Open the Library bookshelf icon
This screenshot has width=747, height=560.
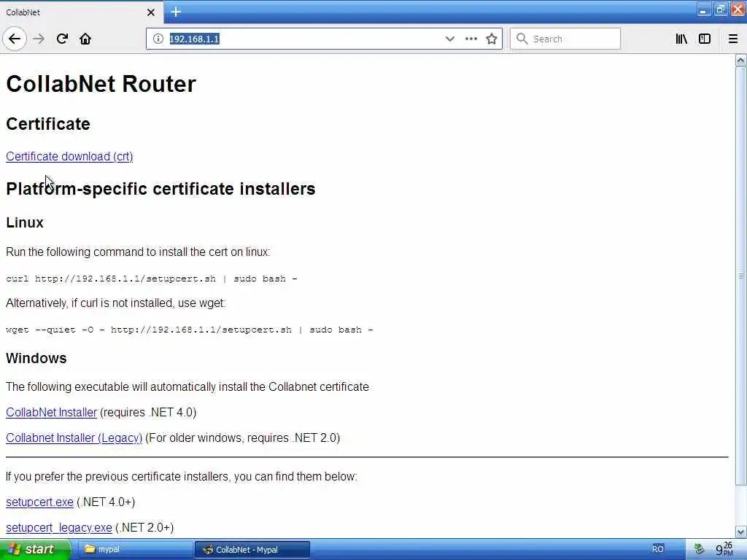click(681, 39)
